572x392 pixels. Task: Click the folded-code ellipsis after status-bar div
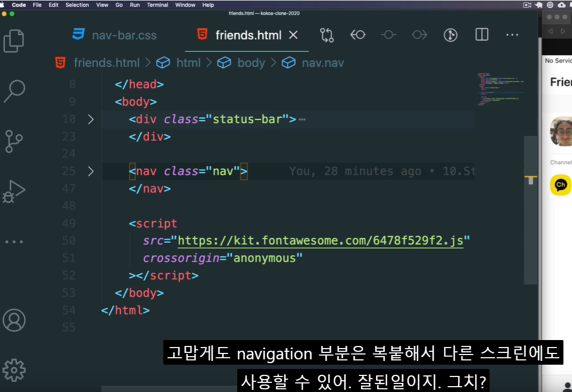tap(302, 119)
